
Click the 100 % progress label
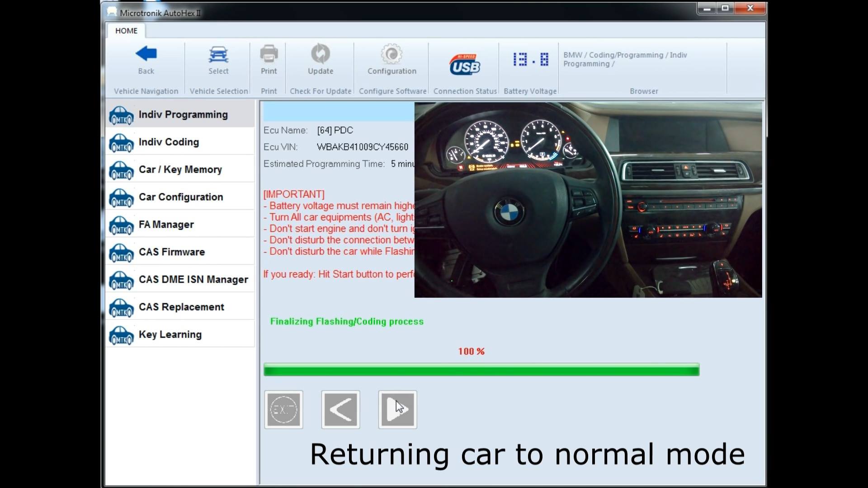pyautogui.click(x=471, y=351)
